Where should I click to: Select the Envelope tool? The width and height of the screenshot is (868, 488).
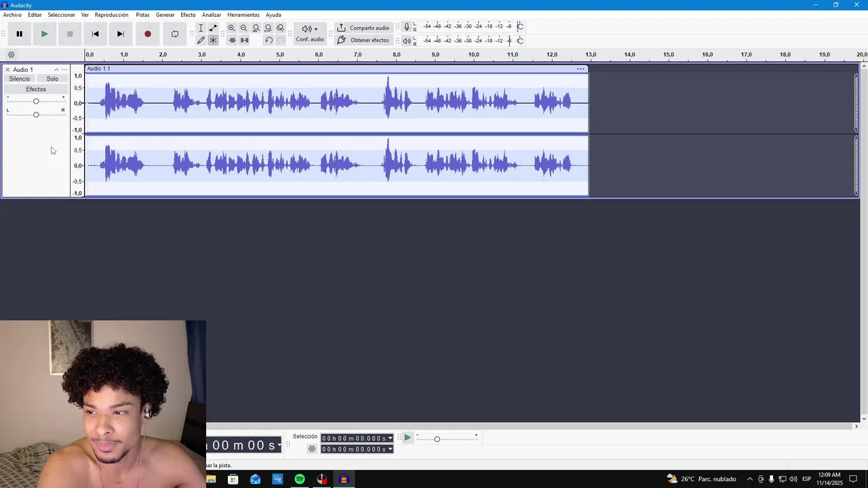click(213, 28)
